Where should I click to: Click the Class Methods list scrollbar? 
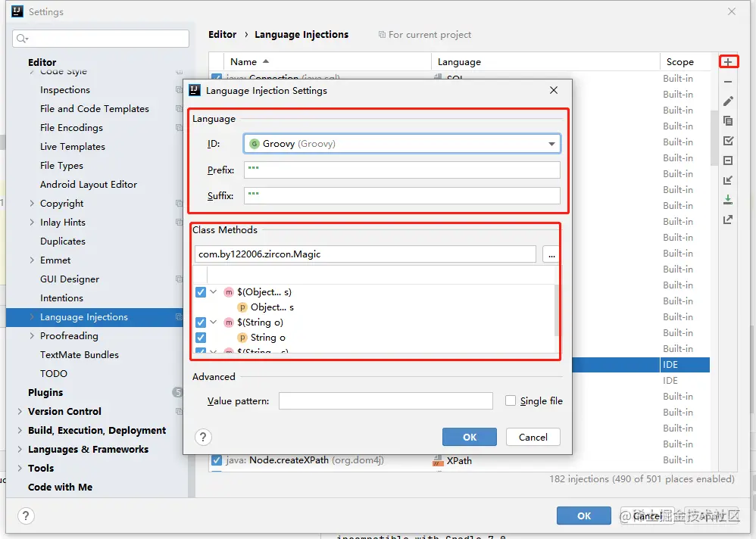(556, 310)
